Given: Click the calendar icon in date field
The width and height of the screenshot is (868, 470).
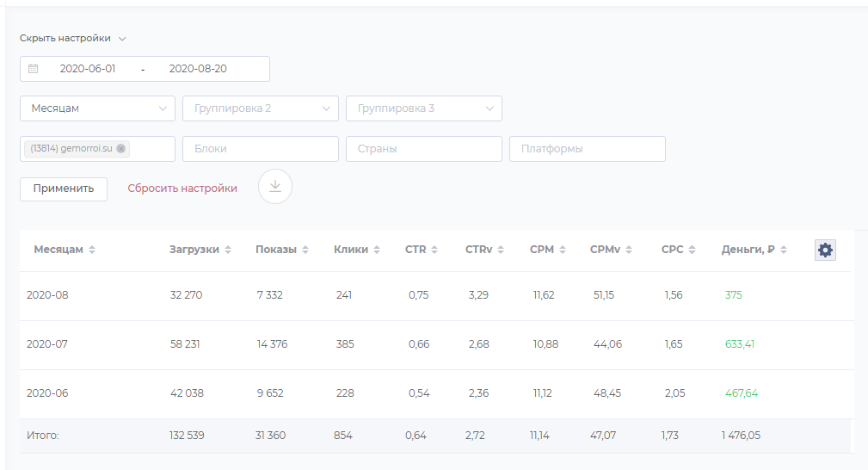Looking at the screenshot, I should coord(34,69).
